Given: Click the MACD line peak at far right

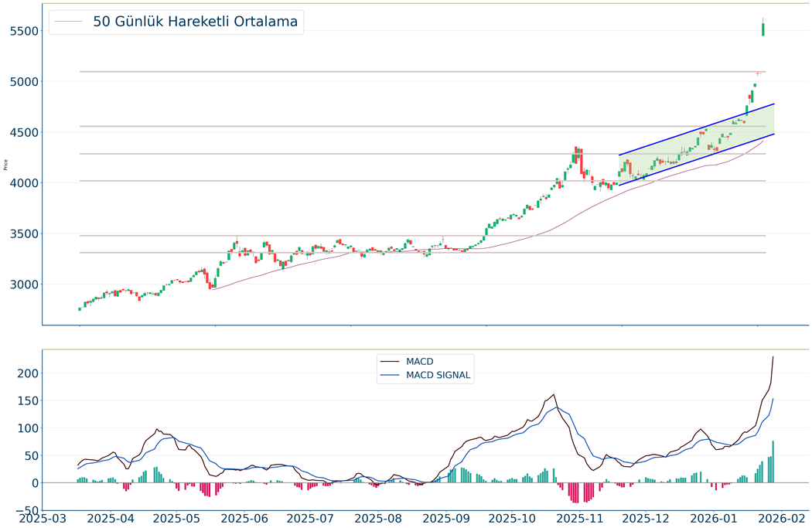Looking at the screenshot, I should click(773, 358).
